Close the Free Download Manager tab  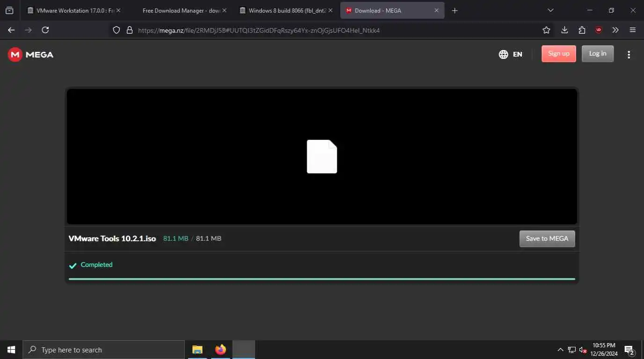point(224,10)
